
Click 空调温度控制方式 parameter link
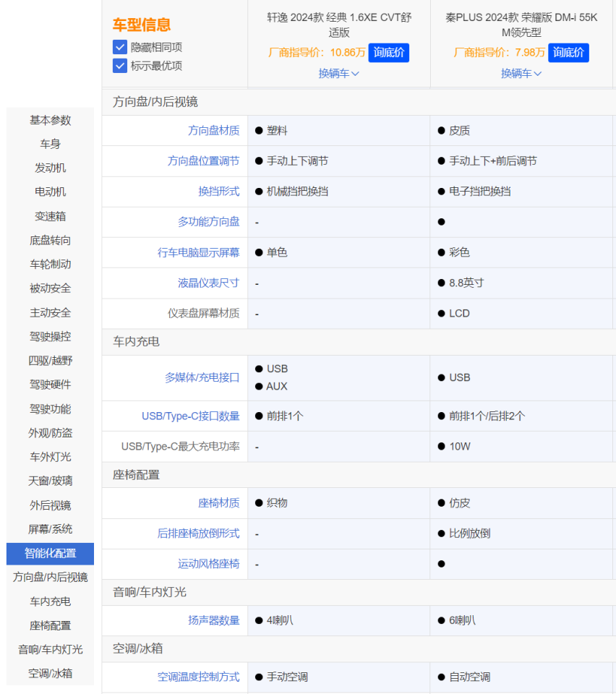coord(199,677)
